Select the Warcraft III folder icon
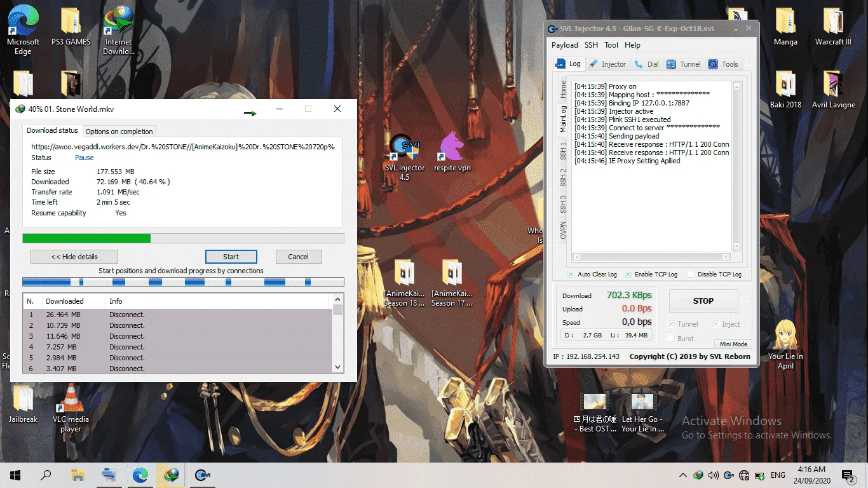The image size is (868, 488). pos(833,27)
